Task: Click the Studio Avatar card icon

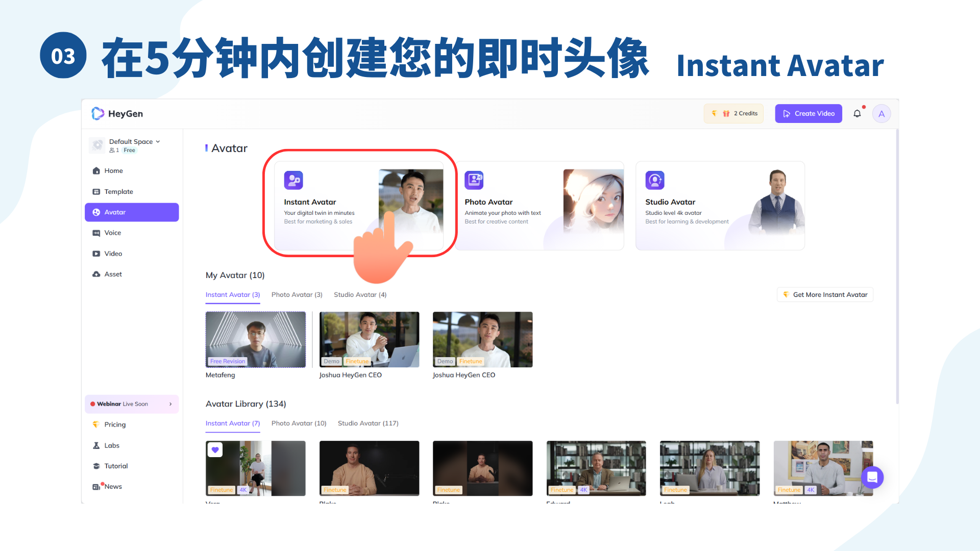Action: (655, 180)
